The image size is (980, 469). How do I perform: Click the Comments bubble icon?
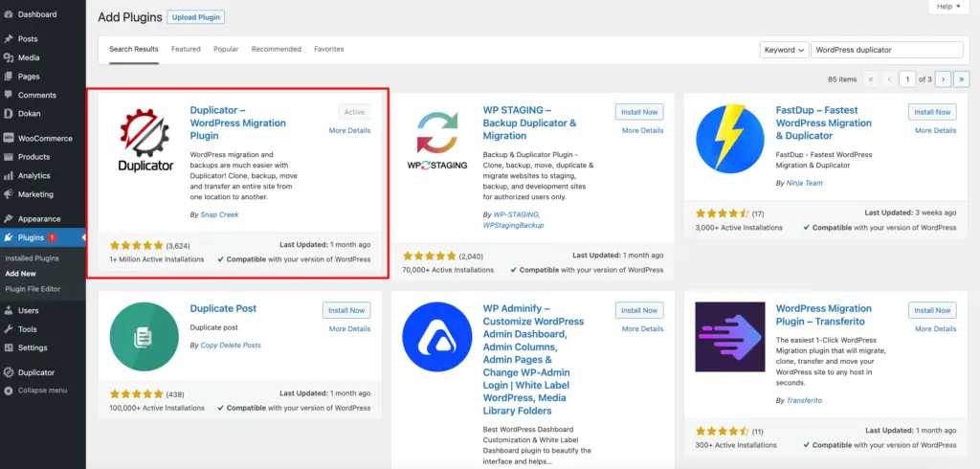[x=8, y=95]
